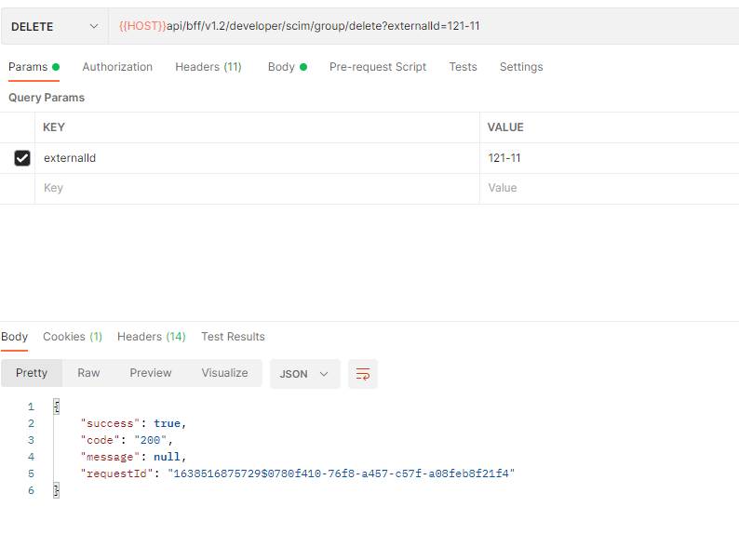
Task: Select the Tests tab
Action: click(x=463, y=67)
